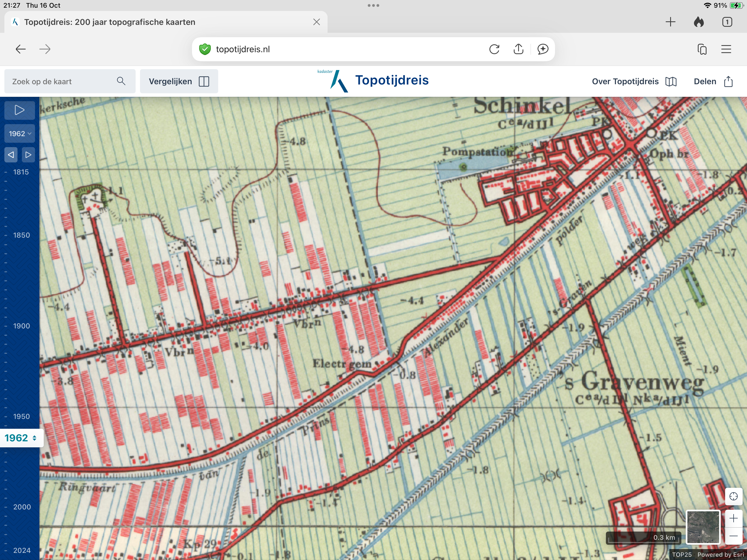Open the browser hamburger menu
This screenshot has width=747, height=560.
tap(726, 49)
